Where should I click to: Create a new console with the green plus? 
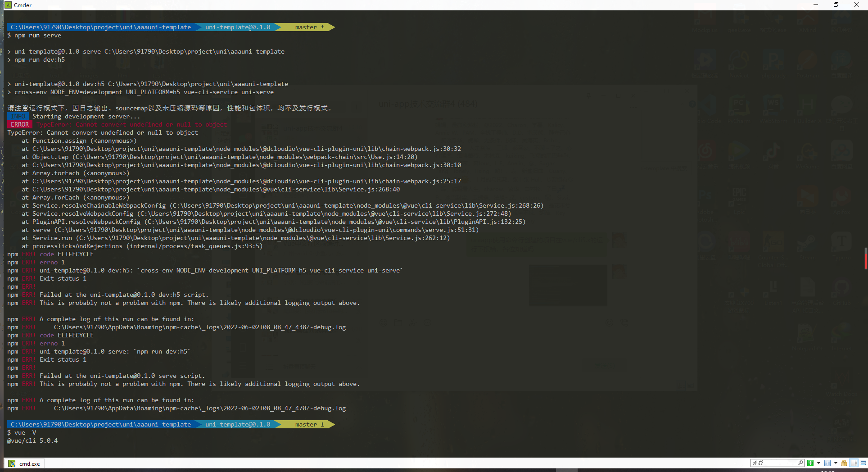(x=810, y=463)
